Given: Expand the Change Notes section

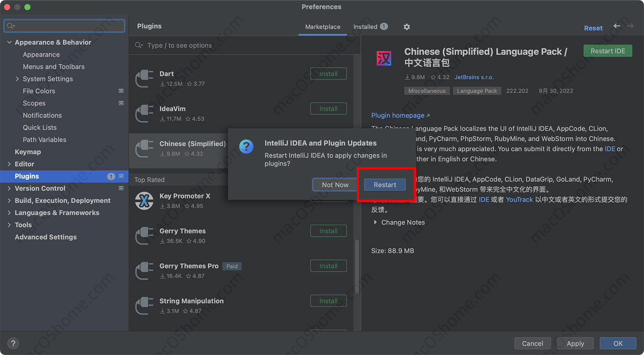Looking at the screenshot, I should pos(375,222).
